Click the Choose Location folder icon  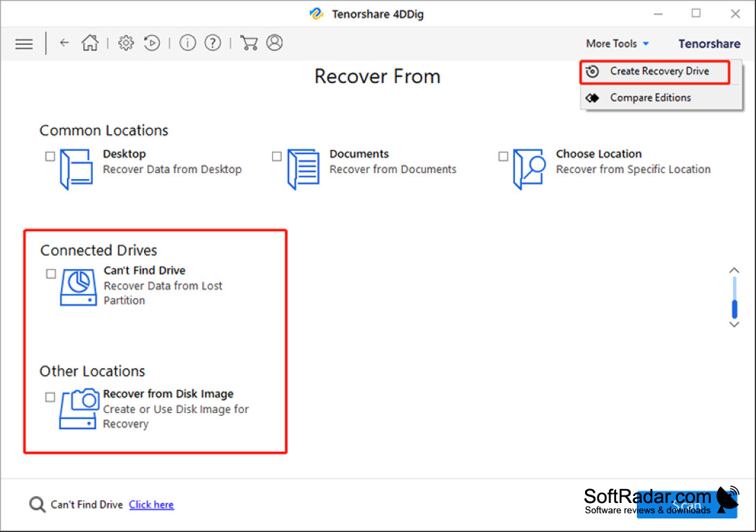coord(530,169)
